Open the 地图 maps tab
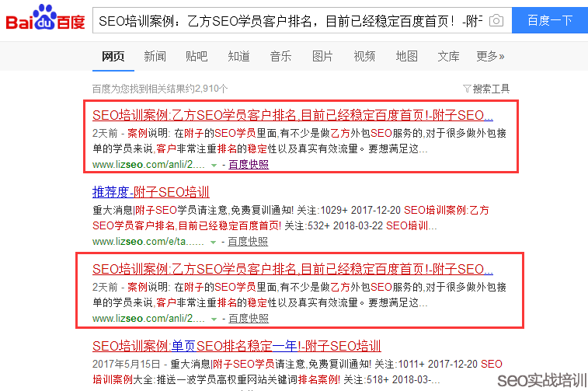 406,56
